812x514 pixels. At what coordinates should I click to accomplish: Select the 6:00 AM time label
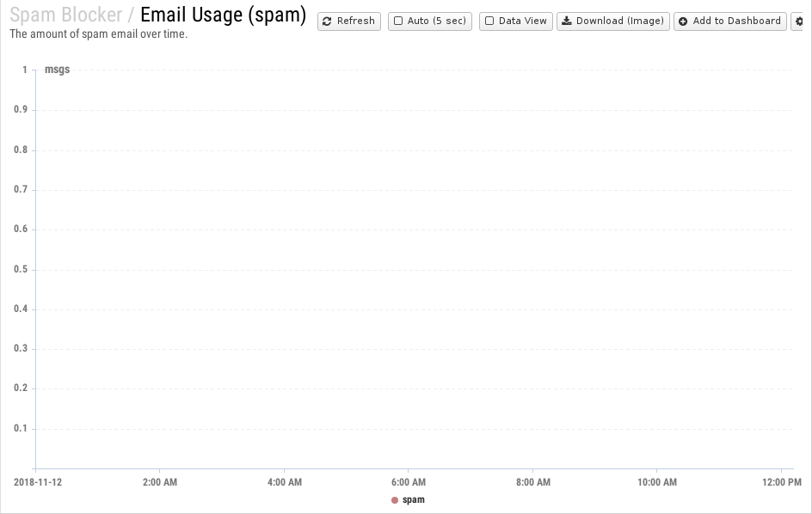408,482
